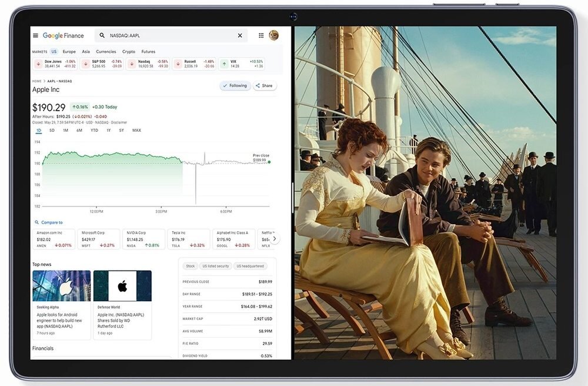Open the Google apps grid

[x=261, y=35]
